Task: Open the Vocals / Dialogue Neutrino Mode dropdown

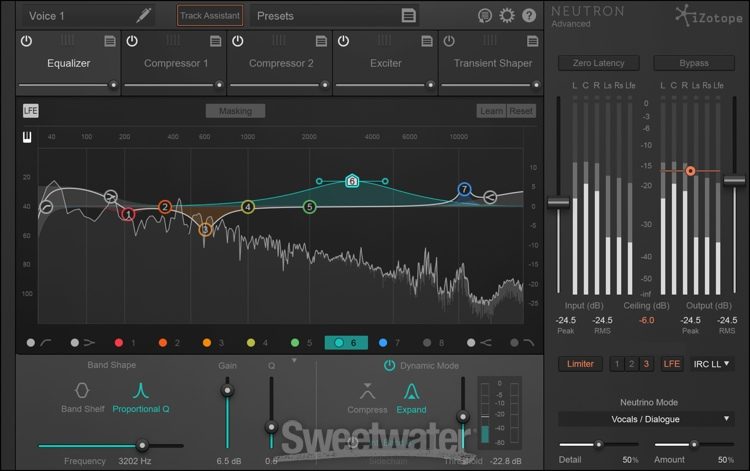Action: [x=646, y=419]
